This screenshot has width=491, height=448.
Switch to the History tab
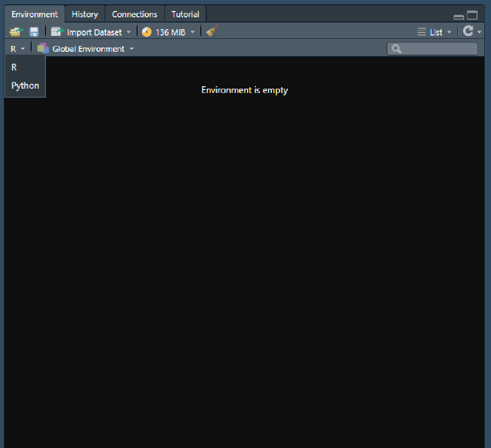click(x=84, y=14)
